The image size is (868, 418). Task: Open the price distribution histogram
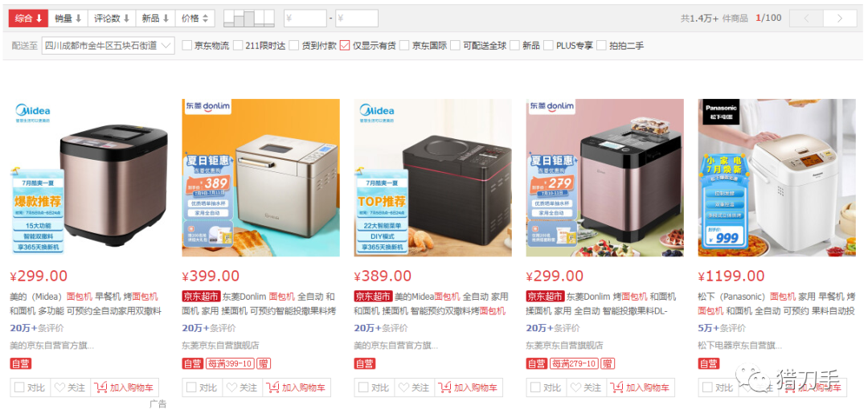click(x=248, y=18)
